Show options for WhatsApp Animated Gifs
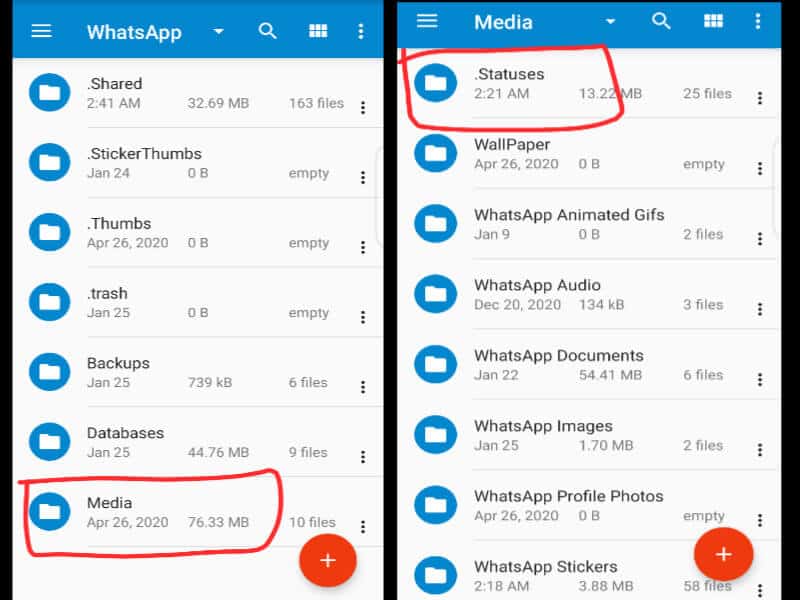This screenshot has height=600, width=800. 760,239
